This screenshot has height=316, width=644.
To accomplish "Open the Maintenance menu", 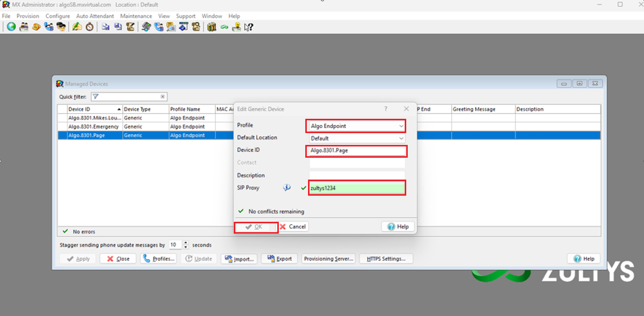I will tap(136, 16).
